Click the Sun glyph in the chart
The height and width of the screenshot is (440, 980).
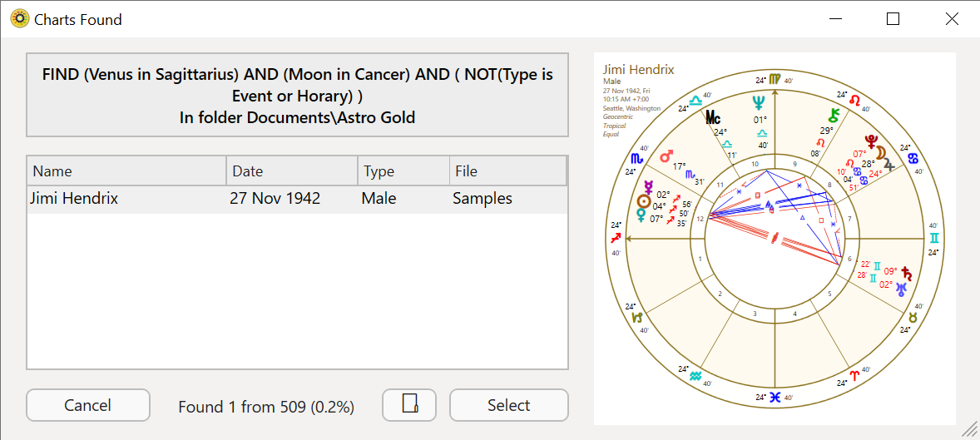tap(642, 201)
